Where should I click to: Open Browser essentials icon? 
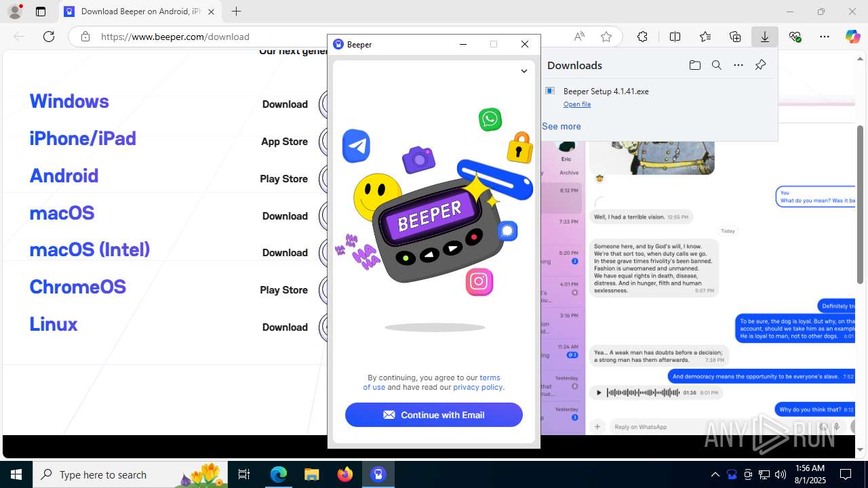(795, 37)
